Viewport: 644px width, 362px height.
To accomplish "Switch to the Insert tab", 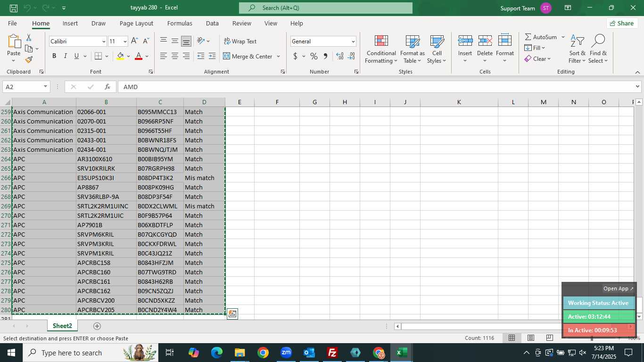I will coord(70,23).
